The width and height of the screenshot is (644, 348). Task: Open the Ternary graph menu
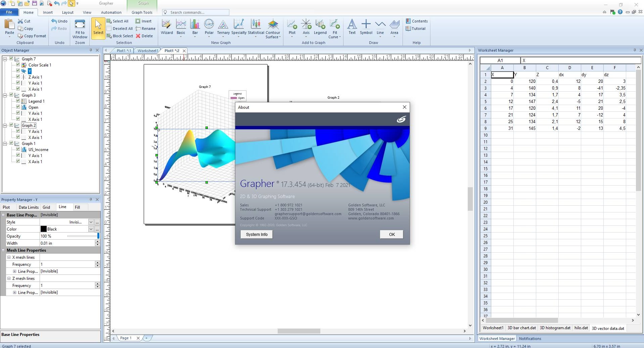[223, 27]
